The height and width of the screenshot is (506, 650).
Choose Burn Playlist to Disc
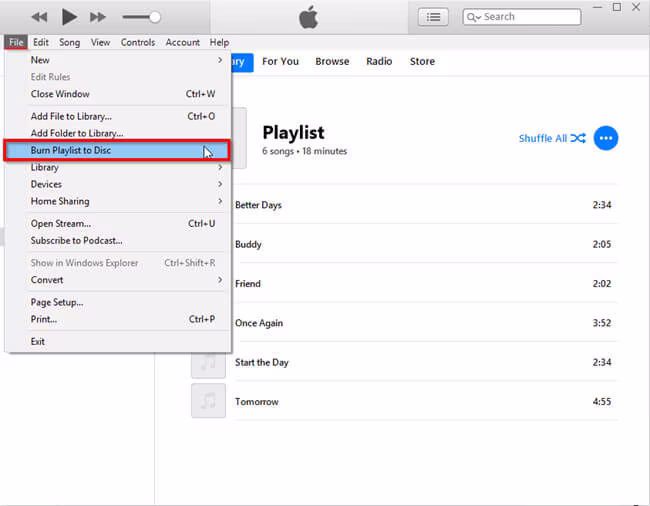click(116, 150)
